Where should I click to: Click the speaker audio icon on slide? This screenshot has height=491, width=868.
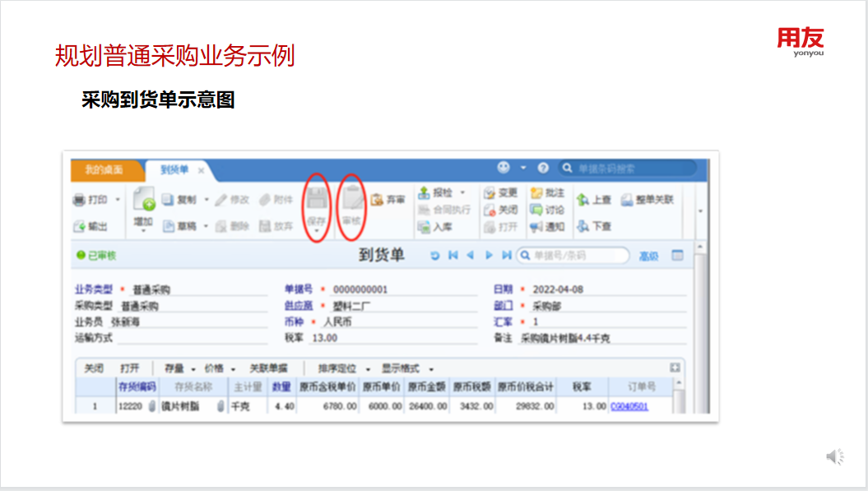pyautogui.click(x=835, y=456)
